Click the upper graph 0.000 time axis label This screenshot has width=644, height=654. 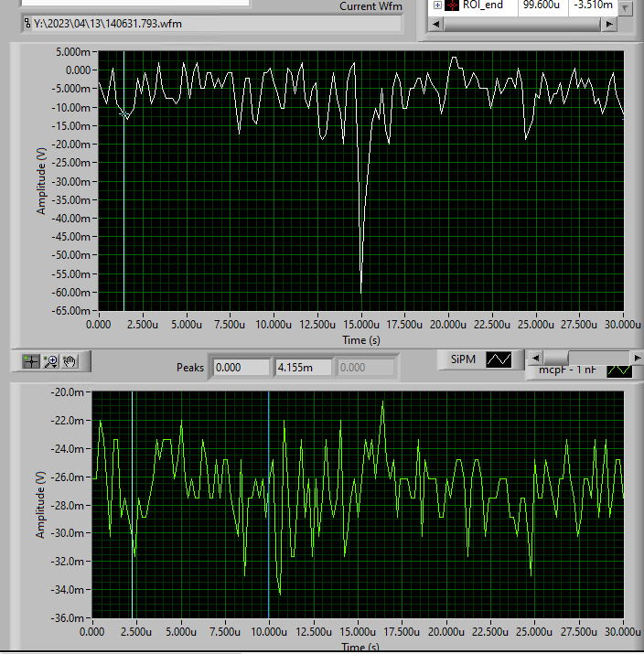click(x=99, y=325)
